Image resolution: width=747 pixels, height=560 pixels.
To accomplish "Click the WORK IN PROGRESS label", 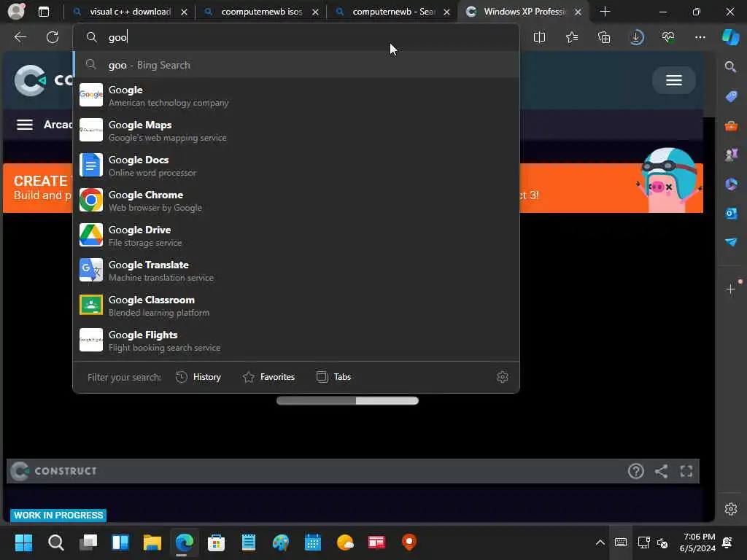I will [58, 516].
